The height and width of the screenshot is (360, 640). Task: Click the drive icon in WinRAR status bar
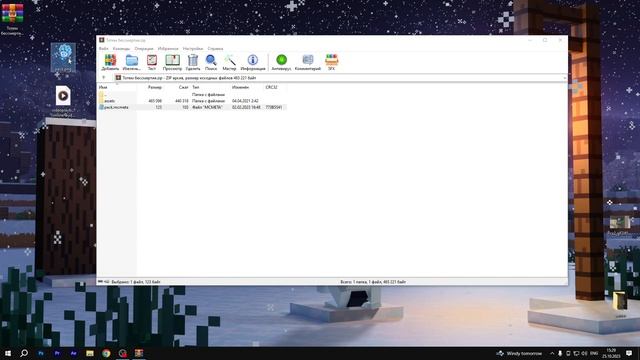[x=100, y=282]
